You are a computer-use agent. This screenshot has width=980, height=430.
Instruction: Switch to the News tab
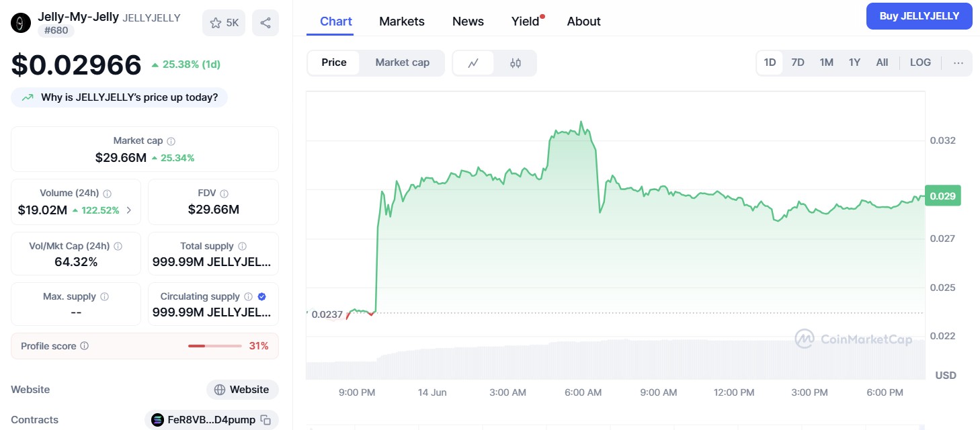pos(468,21)
